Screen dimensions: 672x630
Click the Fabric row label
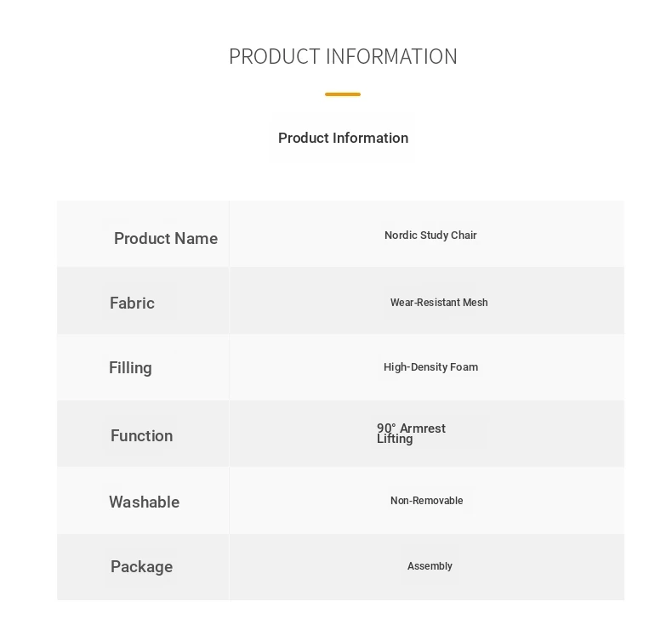click(x=132, y=303)
